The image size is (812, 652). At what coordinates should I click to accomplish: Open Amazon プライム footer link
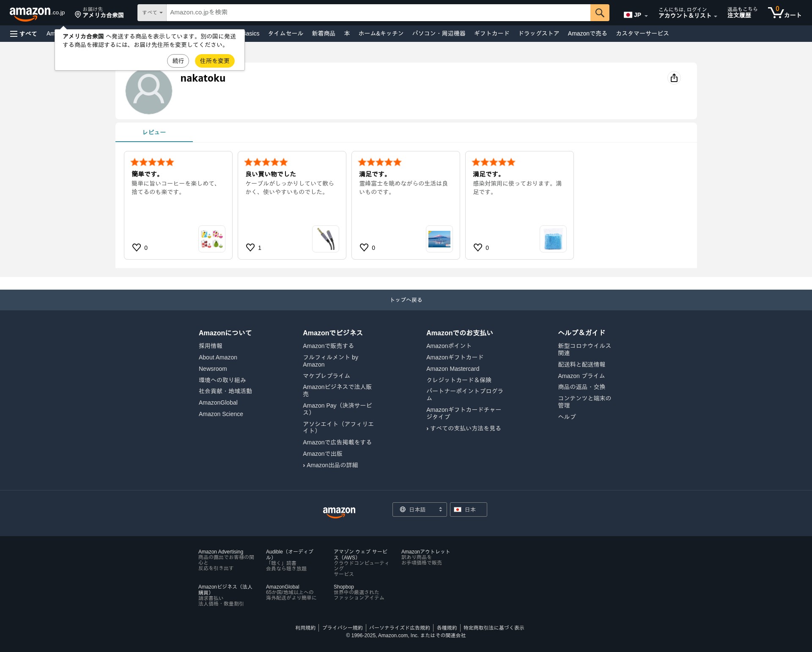[582, 376]
